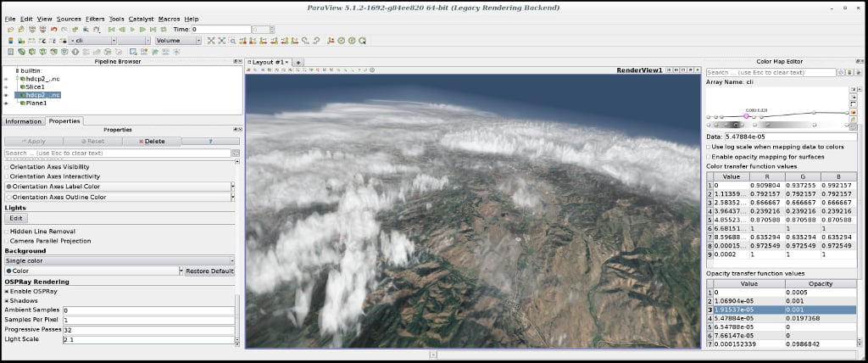The width and height of the screenshot is (868, 363).
Task: Toggle visibility eye for Plane1
Action: (8, 103)
